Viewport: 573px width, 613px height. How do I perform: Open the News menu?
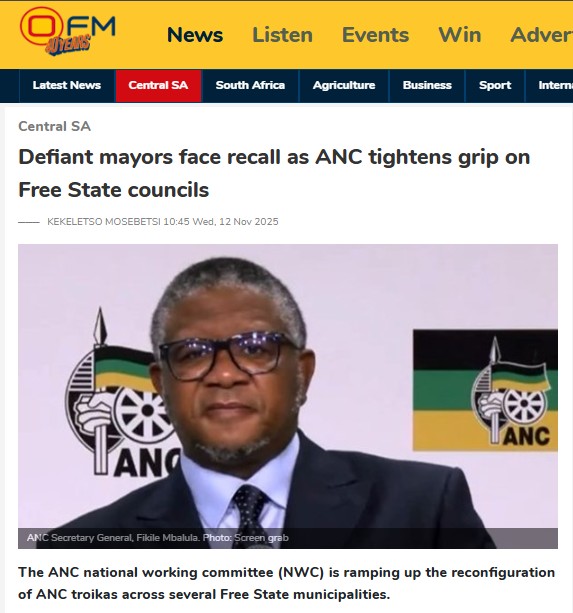click(x=195, y=35)
